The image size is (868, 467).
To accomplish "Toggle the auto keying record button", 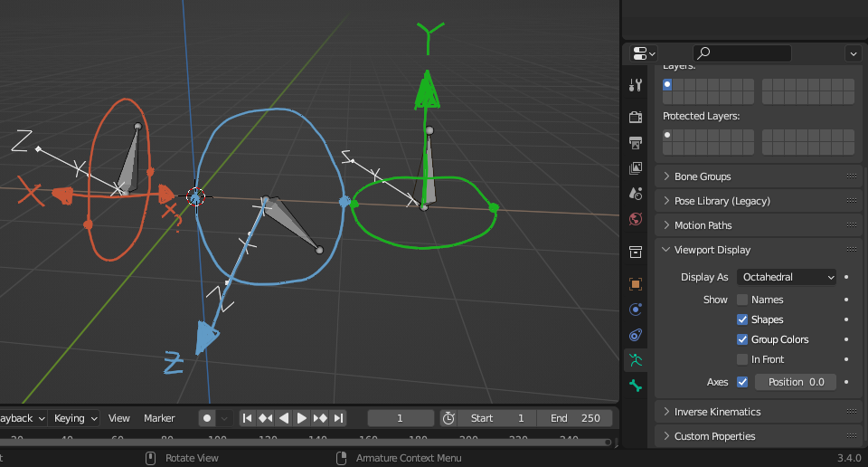I will [207, 418].
